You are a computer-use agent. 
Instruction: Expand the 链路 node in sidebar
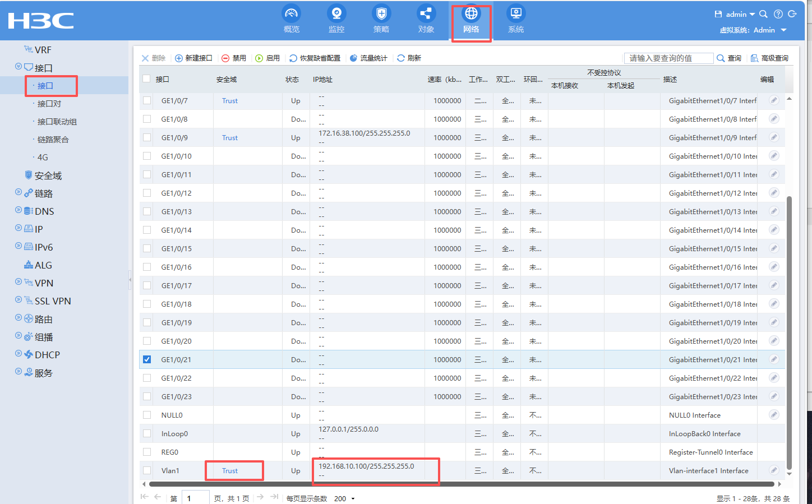coord(19,192)
